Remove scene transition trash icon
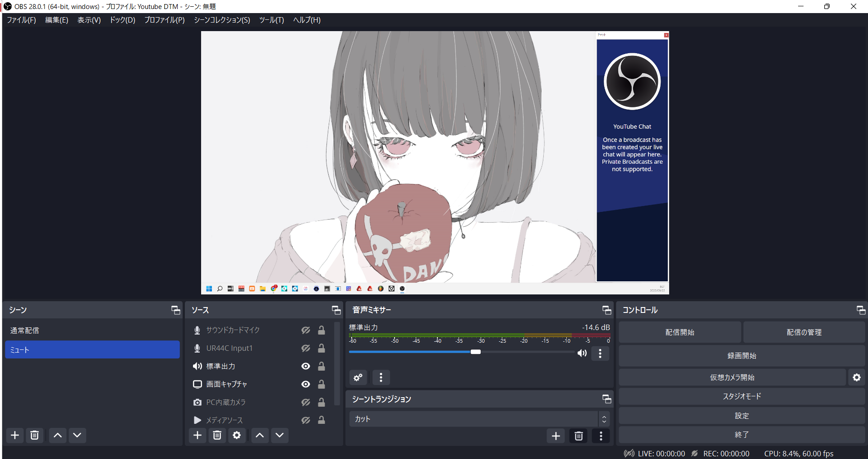868x459 pixels. [579, 436]
